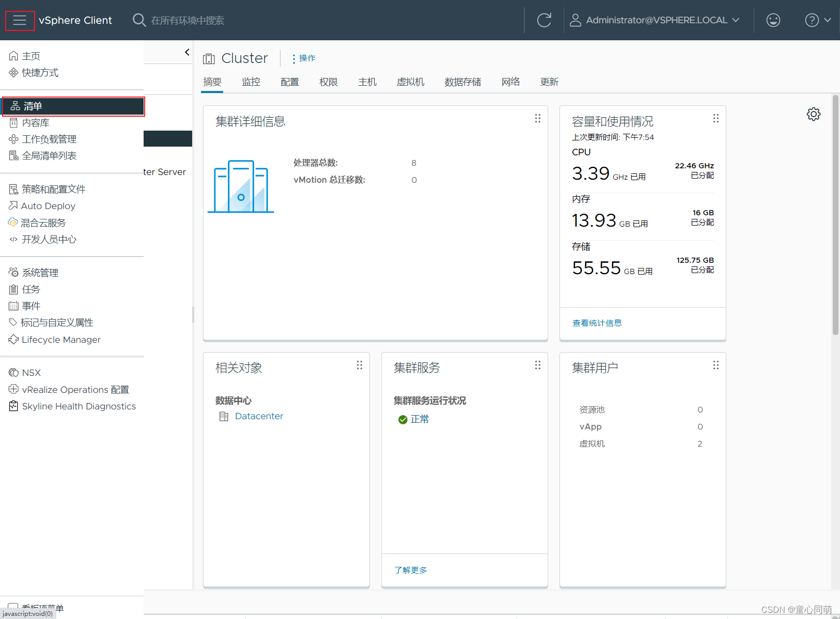Viewport: 840px width, 619px height.
Task: Open the feedback smiley icon
Action: pyautogui.click(x=773, y=20)
